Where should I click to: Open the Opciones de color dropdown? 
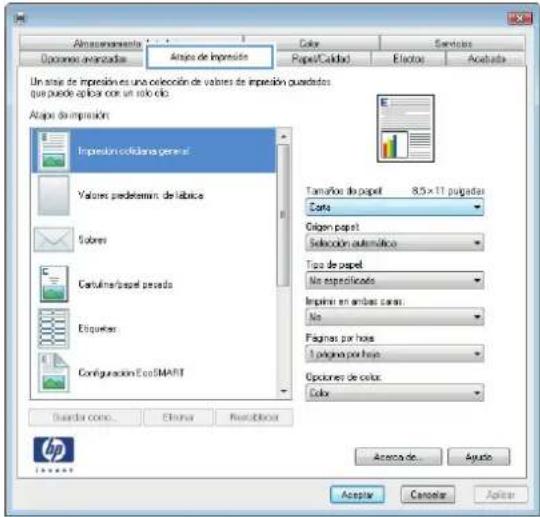click(x=394, y=393)
